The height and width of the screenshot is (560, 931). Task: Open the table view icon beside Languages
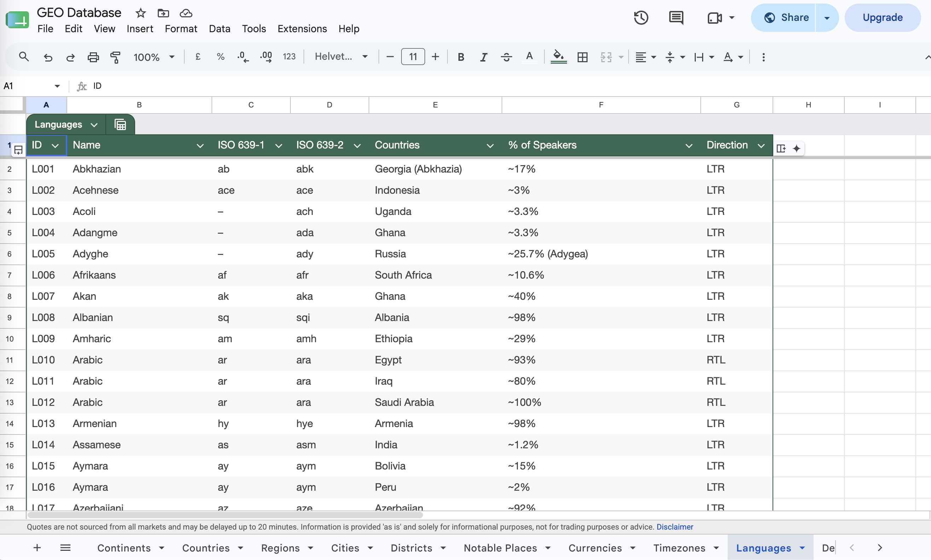(120, 124)
